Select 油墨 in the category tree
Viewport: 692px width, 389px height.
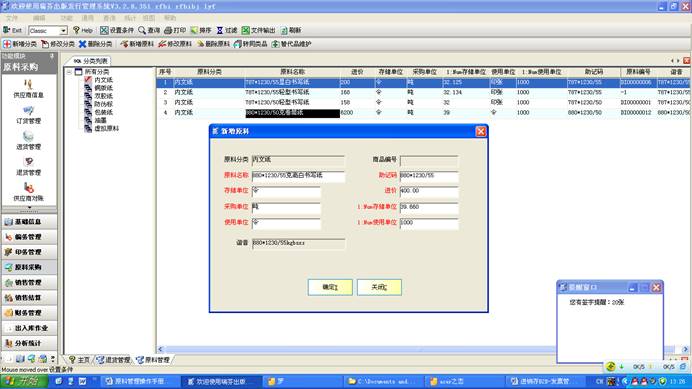coord(100,120)
